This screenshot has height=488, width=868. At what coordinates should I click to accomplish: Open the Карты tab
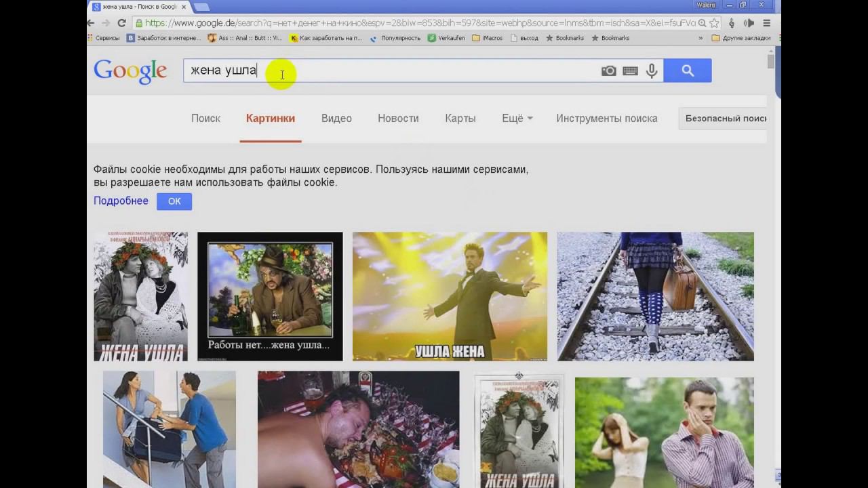460,118
